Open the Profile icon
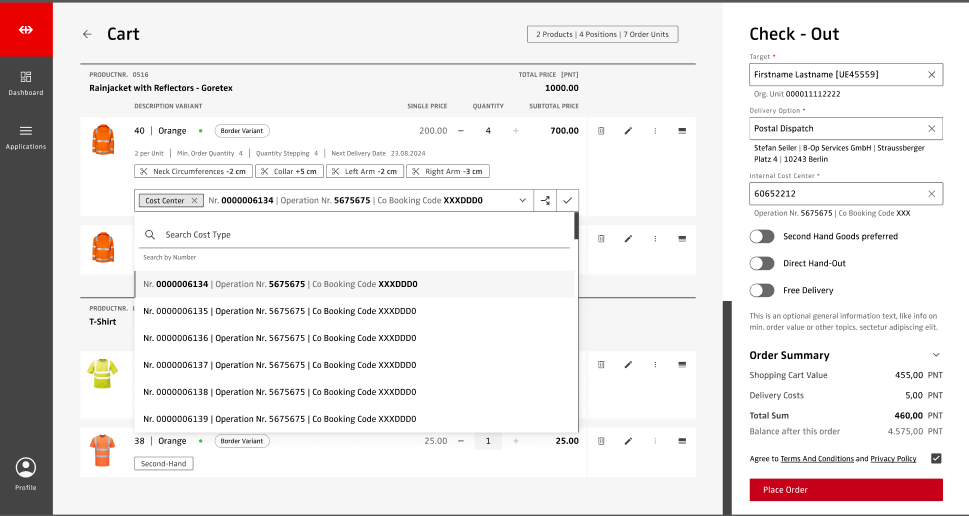The image size is (969, 516). click(26, 470)
